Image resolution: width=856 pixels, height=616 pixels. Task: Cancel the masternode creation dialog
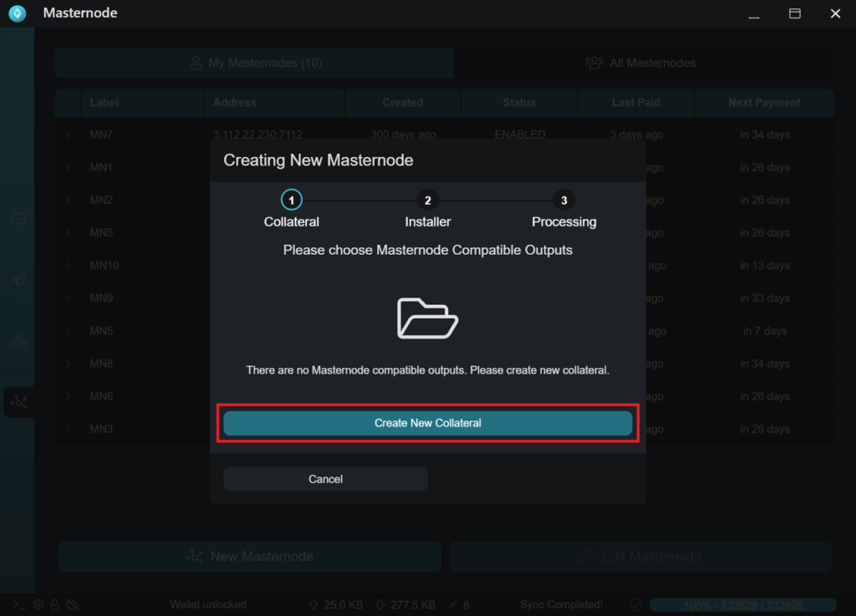(x=325, y=478)
